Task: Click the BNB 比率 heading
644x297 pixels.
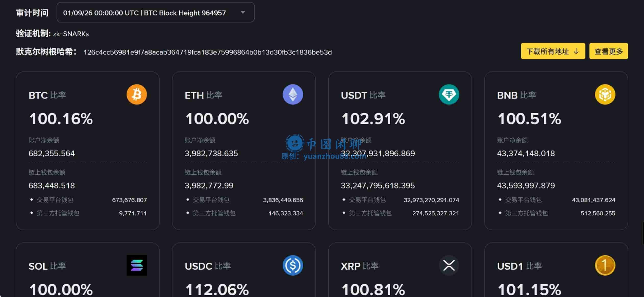Action: tap(516, 95)
